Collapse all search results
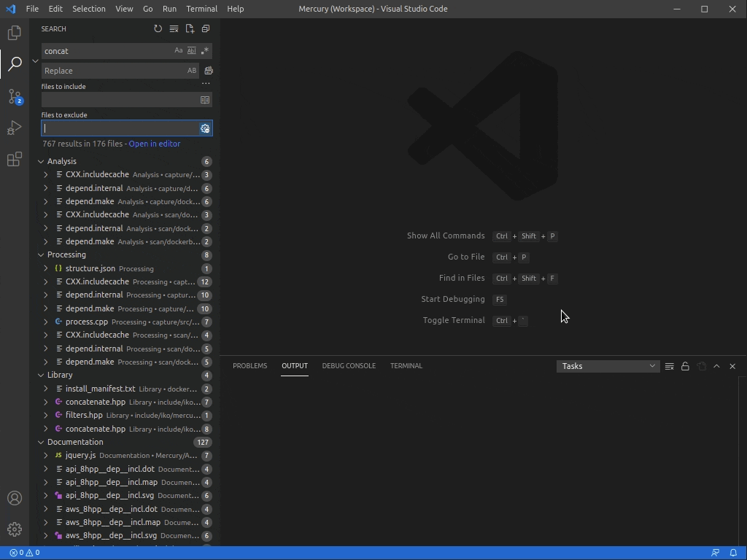Screen dimensions: 747x560 205,28
